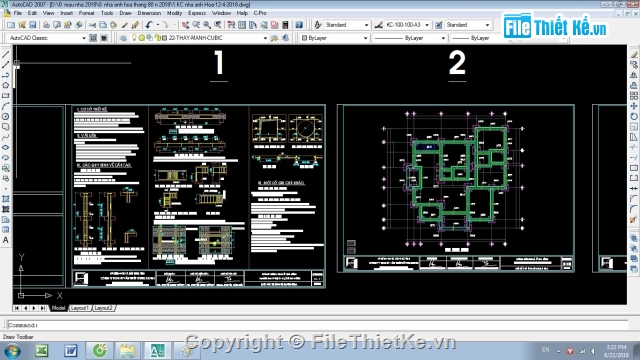The image size is (640, 360).
Task: Toggle layer on/off lightbulb icon
Action: point(134,38)
